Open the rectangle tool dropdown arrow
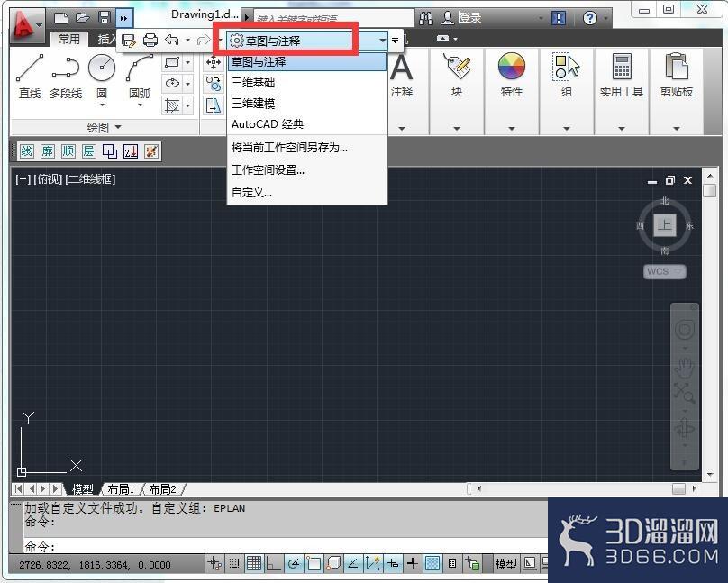Screen dimensions: 728x583 188,62
